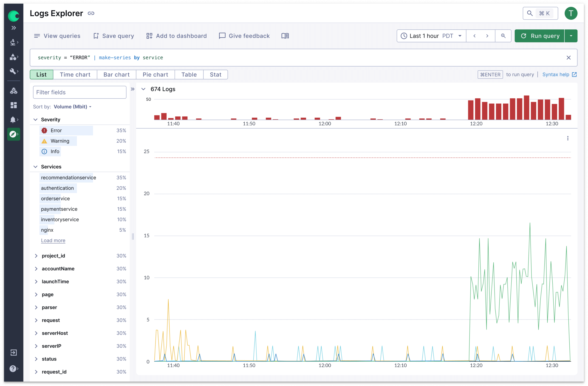Filter by paymentservice
Image resolution: width=588 pixels, height=386 pixels.
(x=83, y=209)
